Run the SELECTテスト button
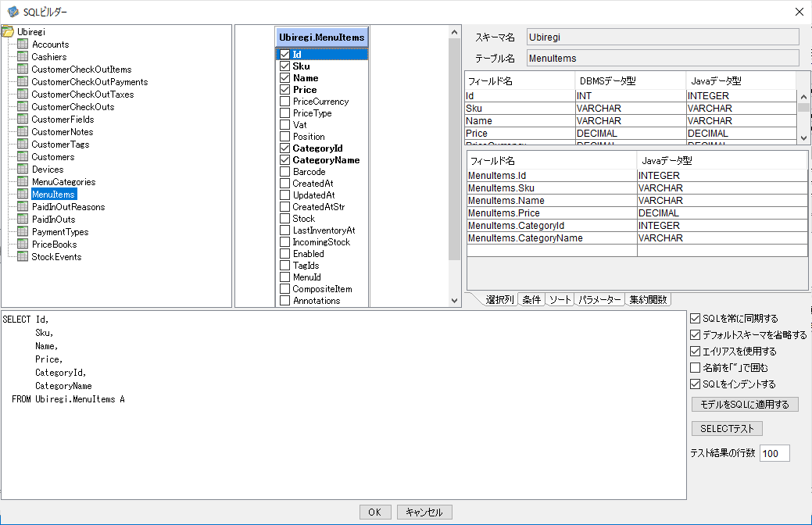The image size is (812, 525). tap(727, 429)
